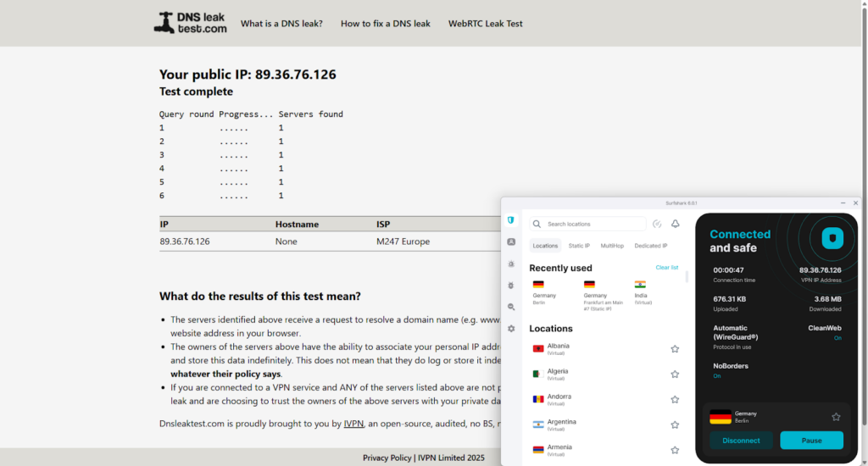Switch to the MultiHop tab
This screenshot has width=868, height=466.
pyautogui.click(x=612, y=246)
